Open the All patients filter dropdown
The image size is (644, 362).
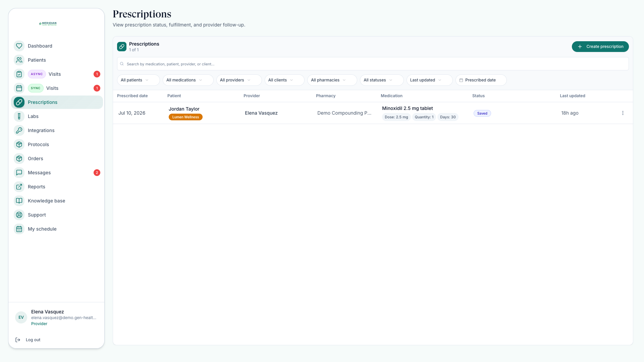(138, 80)
